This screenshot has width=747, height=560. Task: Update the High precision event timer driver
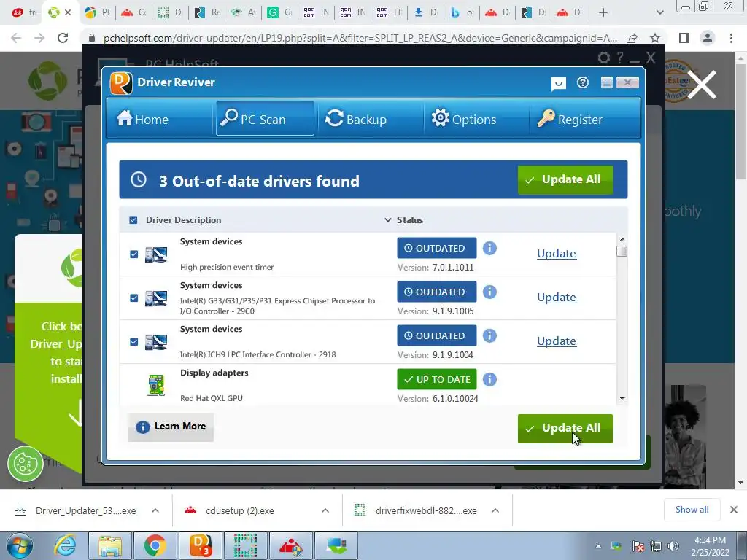coord(557,254)
